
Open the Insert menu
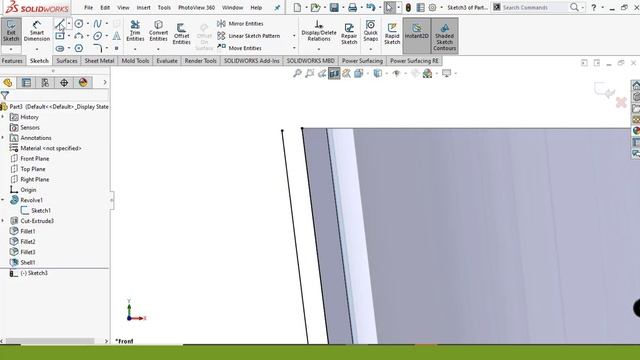click(143, 7)
